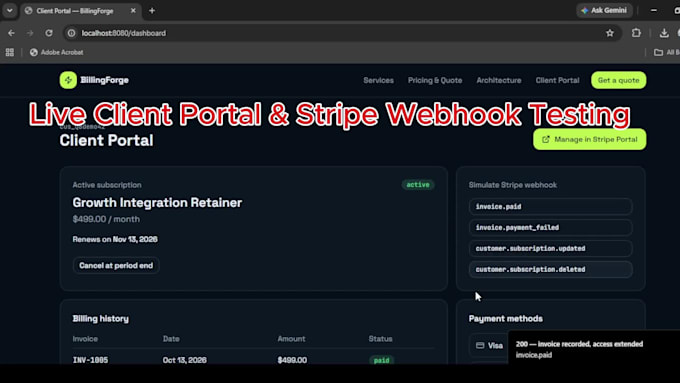Click the browser back arrow
This screenshot has height=383, width=680.
click(x=11, y=33)
